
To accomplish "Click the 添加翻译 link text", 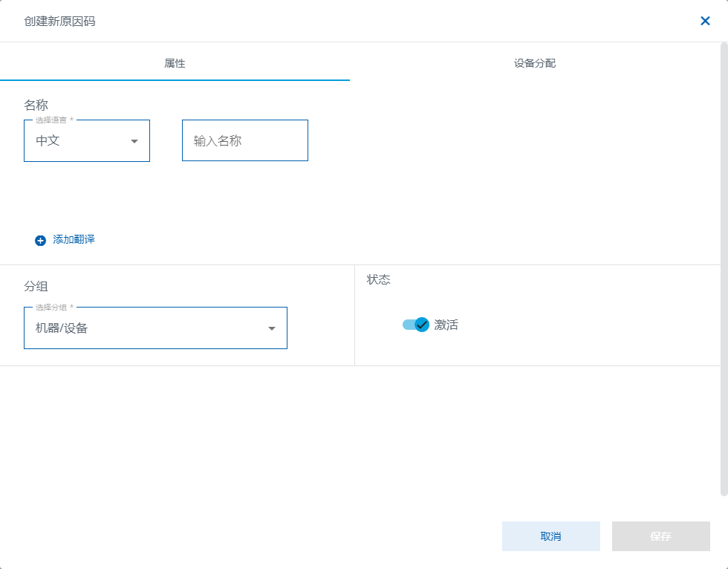I will (74, 239).
